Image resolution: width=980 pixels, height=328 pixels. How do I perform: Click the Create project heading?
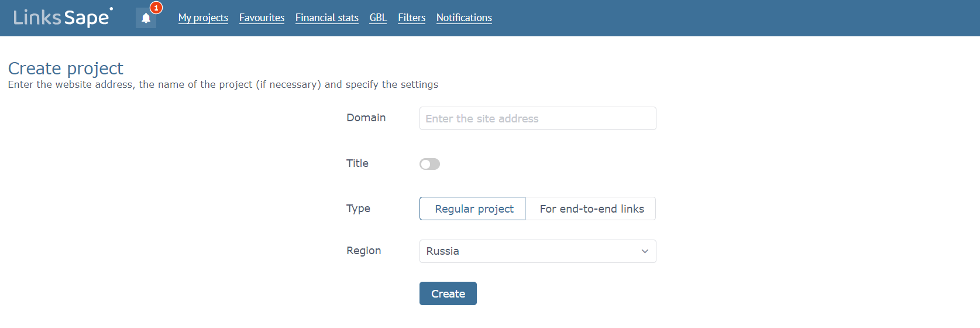coord(66,69)
